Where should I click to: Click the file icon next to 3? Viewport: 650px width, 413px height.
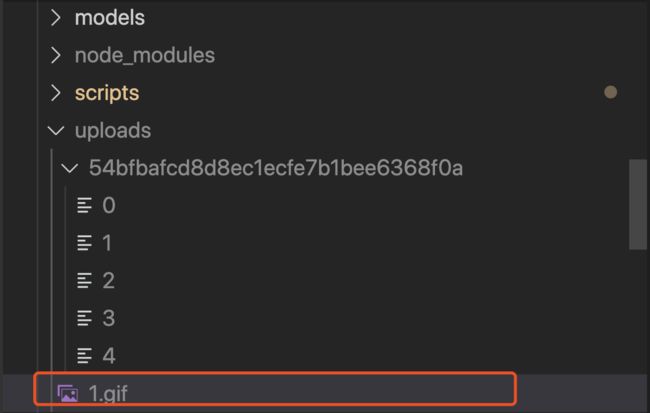(x=84, y=318)
